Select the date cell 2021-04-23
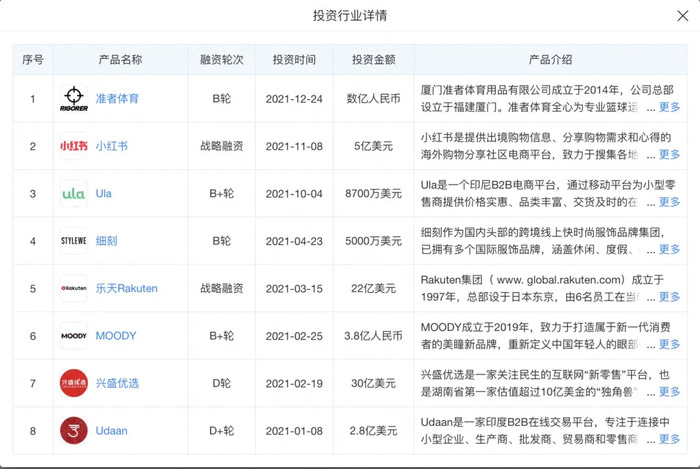This screenshot has height=469, width=700. coord(294,241)
